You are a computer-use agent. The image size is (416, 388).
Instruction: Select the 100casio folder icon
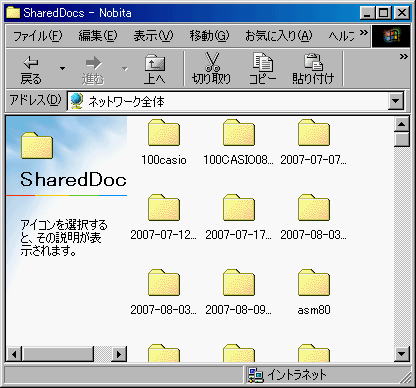click(x=164, y=133)
